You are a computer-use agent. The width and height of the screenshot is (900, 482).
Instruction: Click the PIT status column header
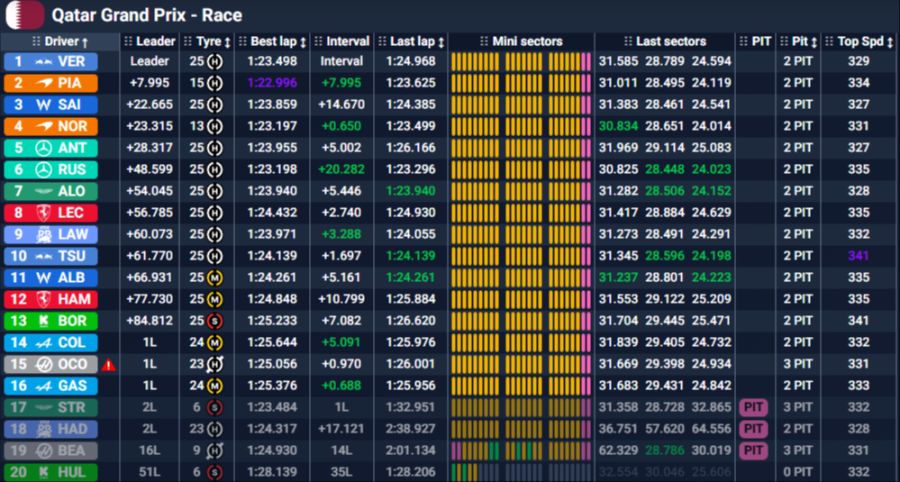(755, 42)
